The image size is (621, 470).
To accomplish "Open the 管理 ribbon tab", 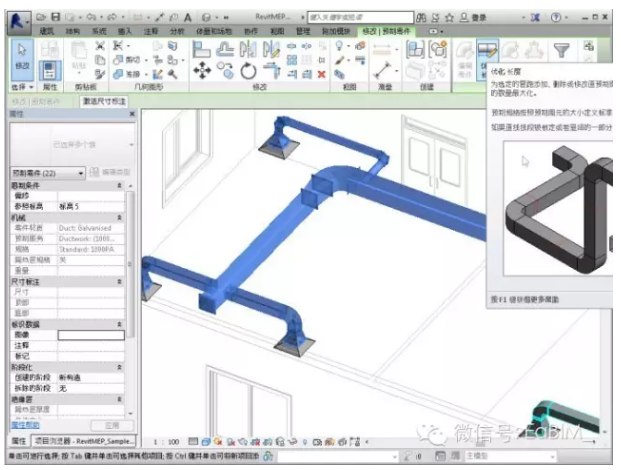I will pyautogui.click(x=303, y=31).
